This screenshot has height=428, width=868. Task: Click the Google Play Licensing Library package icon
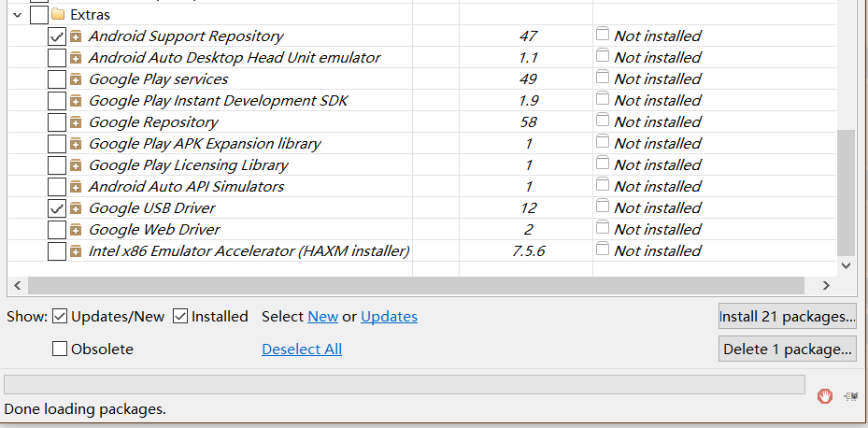point(76,165)
